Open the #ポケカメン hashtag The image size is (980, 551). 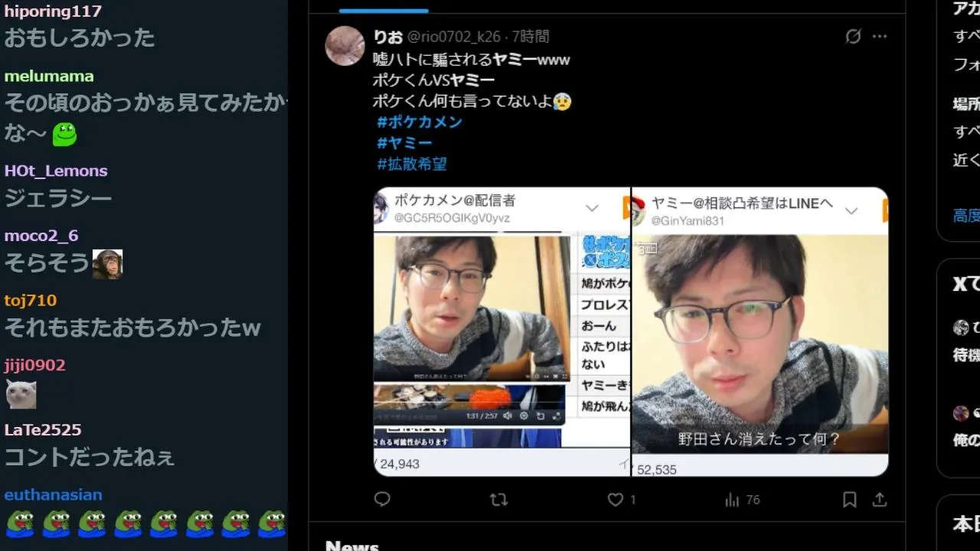(x=420, y=122)
